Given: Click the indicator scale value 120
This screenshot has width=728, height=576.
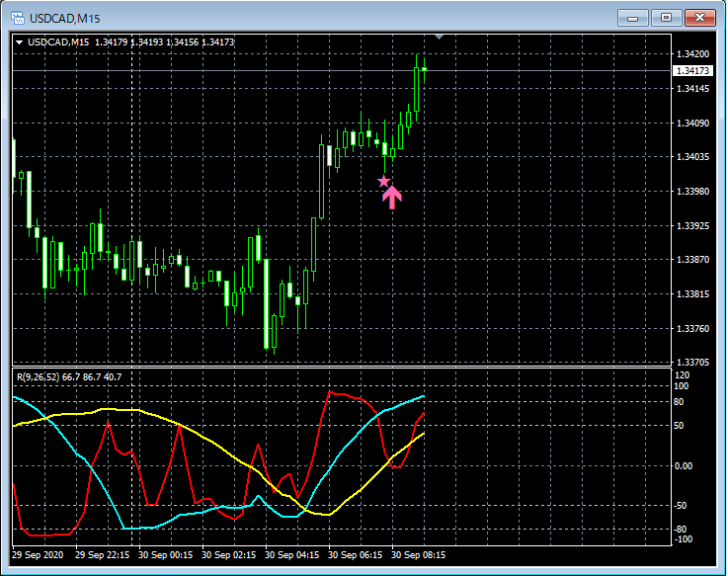Looking at the screenshot, I should (683, 375).
